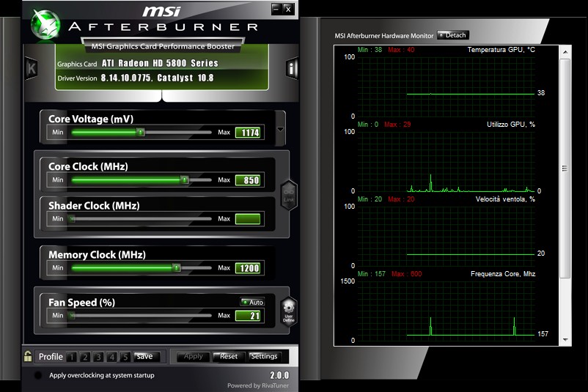The height and width of the screenshot is (392, 588).
Task: Click the MSI Afterburner Hardware Monitor title
Action: coord(384,36)
